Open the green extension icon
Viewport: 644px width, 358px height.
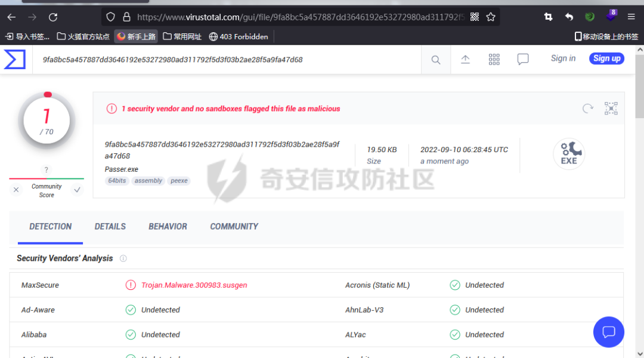589,17
